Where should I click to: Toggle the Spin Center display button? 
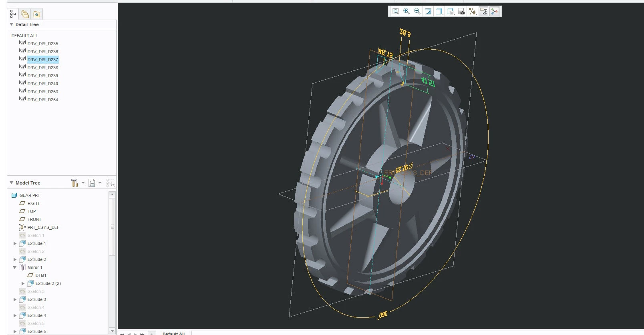[495, 11]
